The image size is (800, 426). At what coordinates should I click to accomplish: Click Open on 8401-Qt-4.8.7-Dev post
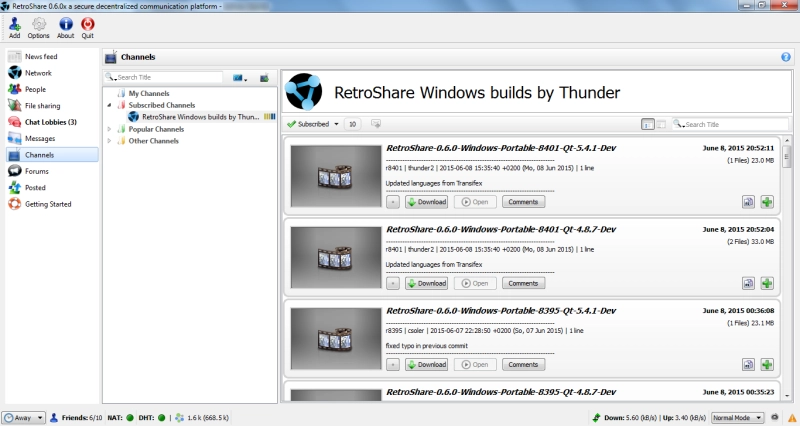click(x=475, y=283)
